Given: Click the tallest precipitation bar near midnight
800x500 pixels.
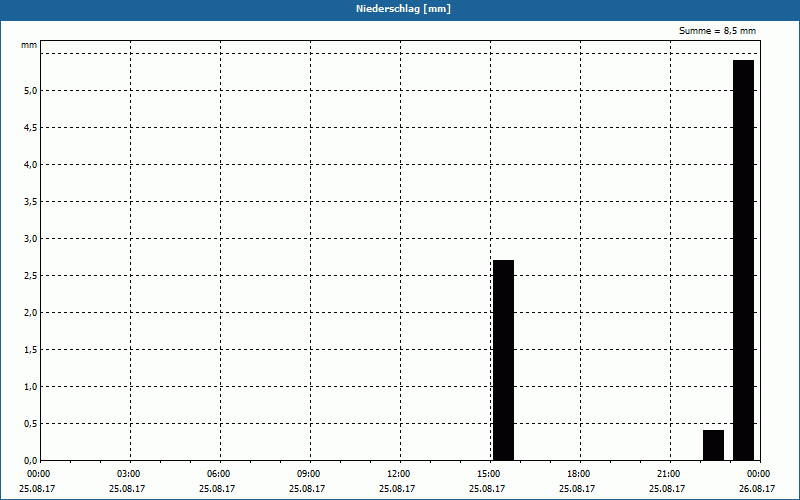Looking at the screenshot, I should coord(743,260).
